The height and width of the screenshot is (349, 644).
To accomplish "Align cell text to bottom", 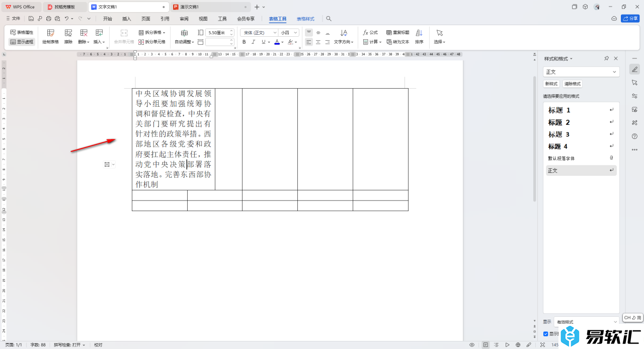I will (328, 32).
